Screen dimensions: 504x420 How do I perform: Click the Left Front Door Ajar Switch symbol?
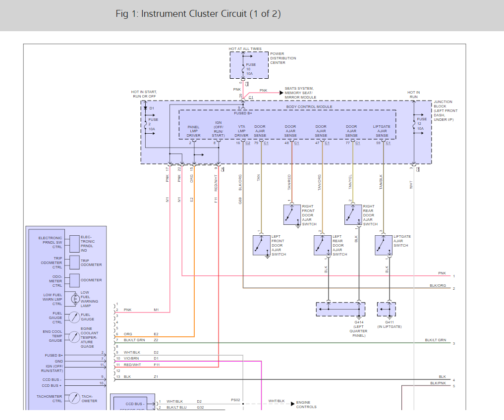(x=261, y=246)
